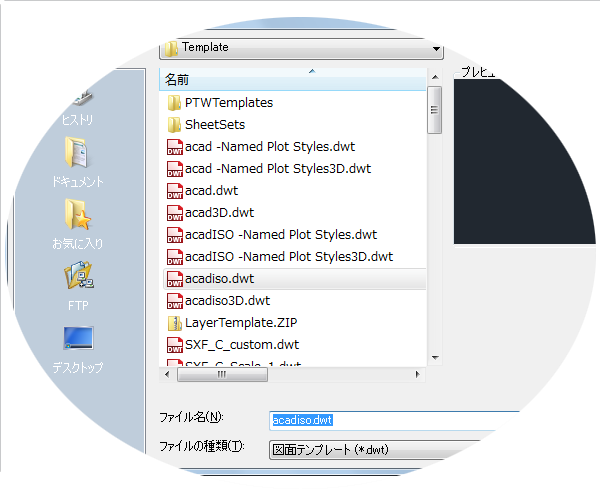Select the file name SheetSets

215,125
